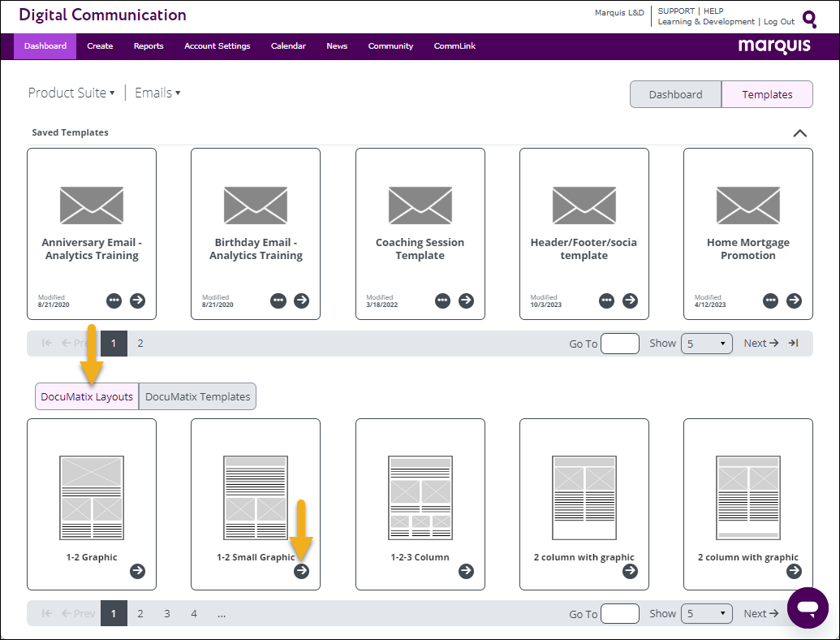The width and height of the screenshot is (840, 640).
Task: Click the 1-2 Graphic layout preview
Action: 92,498
